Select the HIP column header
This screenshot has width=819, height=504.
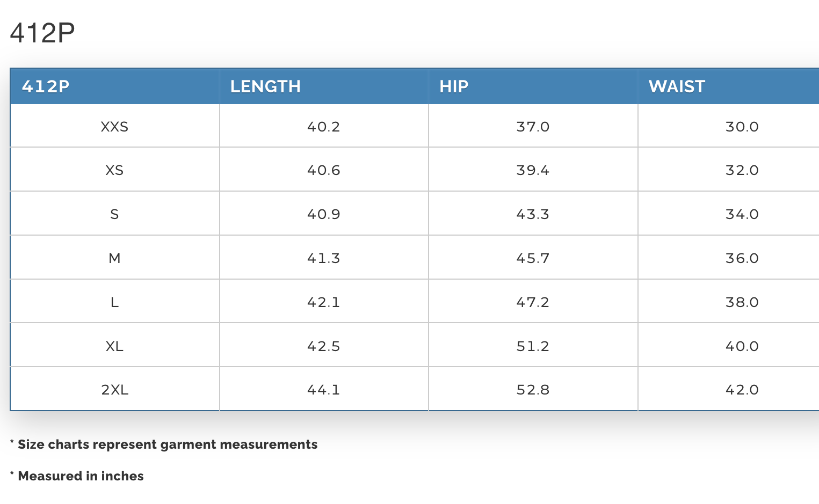click(454, 86)
